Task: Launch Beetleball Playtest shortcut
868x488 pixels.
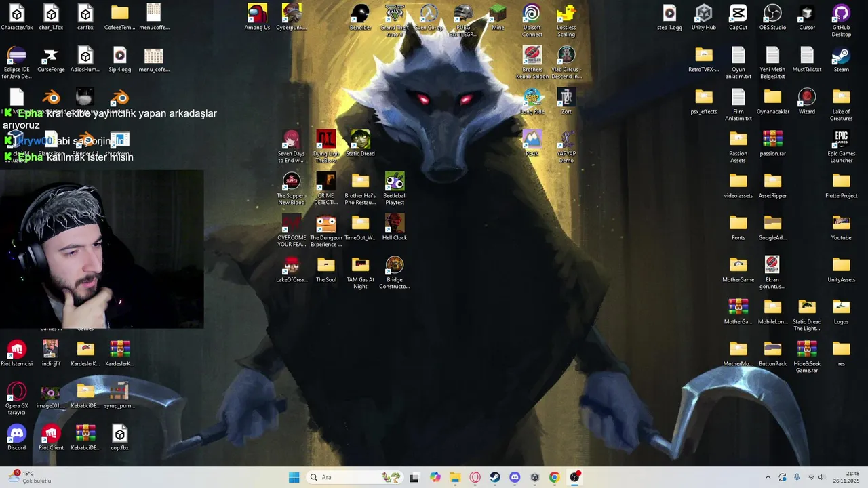Action: (x=395, y=188)
